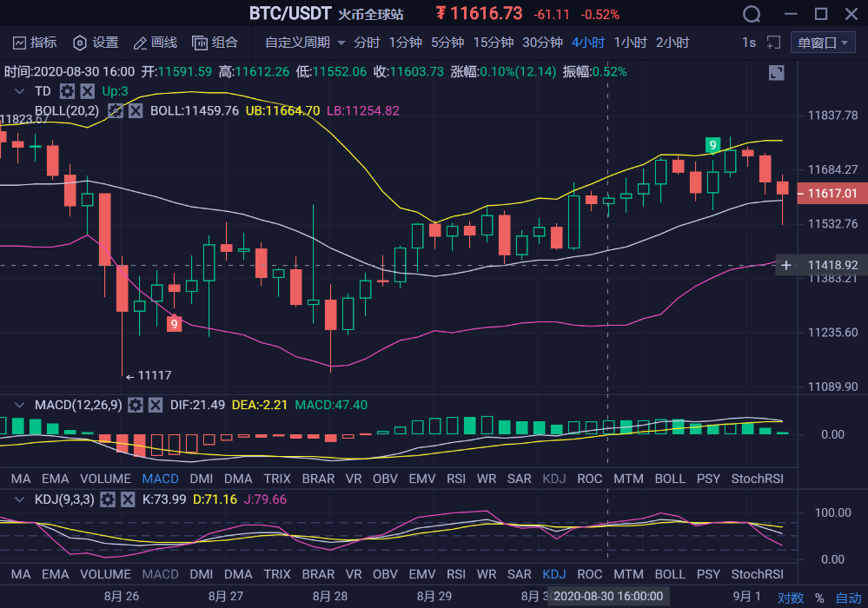
Task: Close the KDJ indicator panel
Action: [x=128, y=499]
